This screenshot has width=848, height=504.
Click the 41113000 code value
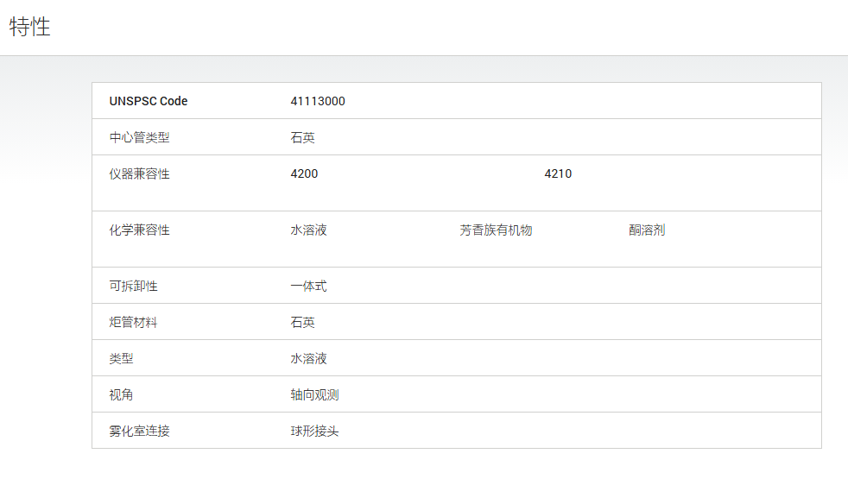tap(318, 101)
